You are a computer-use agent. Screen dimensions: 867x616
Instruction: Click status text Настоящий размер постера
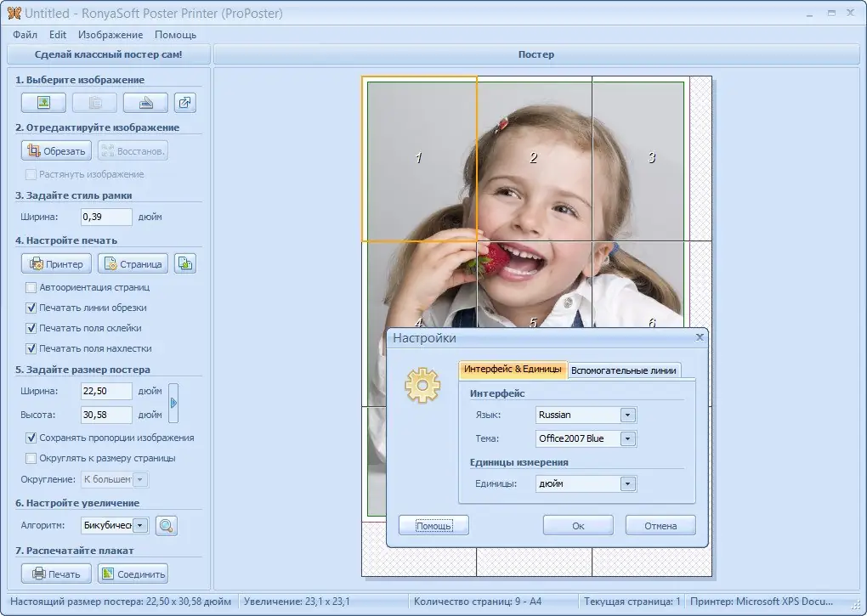(121, 602)
